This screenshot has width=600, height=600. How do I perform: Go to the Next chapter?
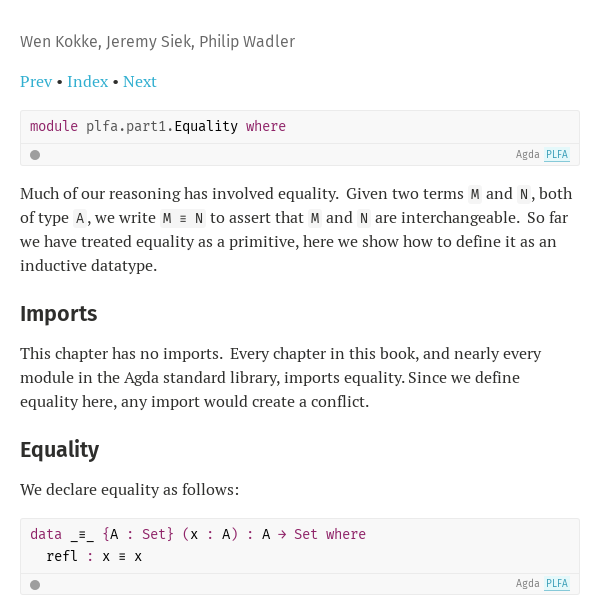[140, 82]
